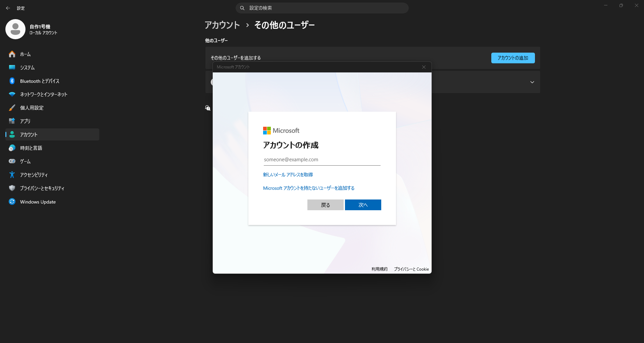This screenshot has height=343, width=644.
Task: Open the ホーム page from its house icon
Action: [12, 54]
